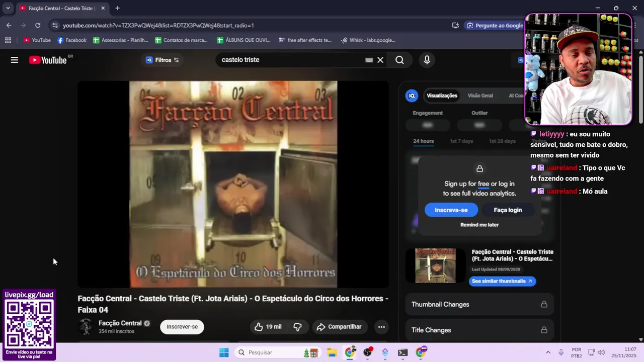Click the lock icon on Title Changes
Viewport: 644px width, 362px height.
544,330
